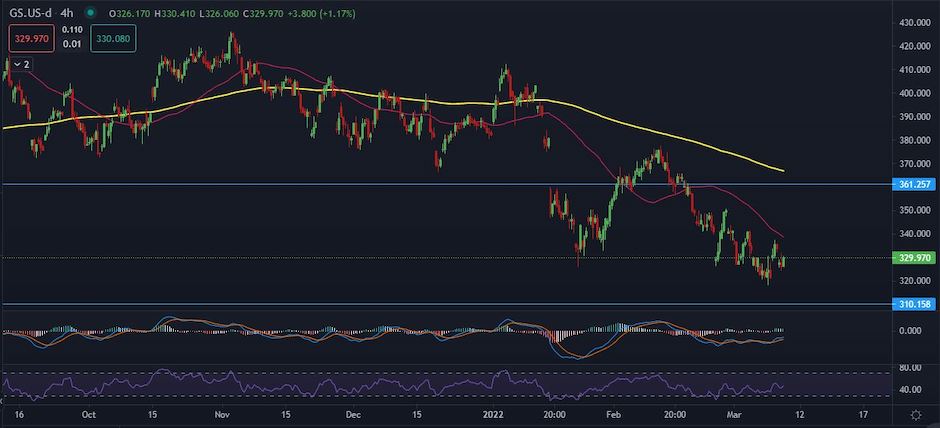Click the red sell price 329.970 button
940x428 pixels.
[29, 39]
